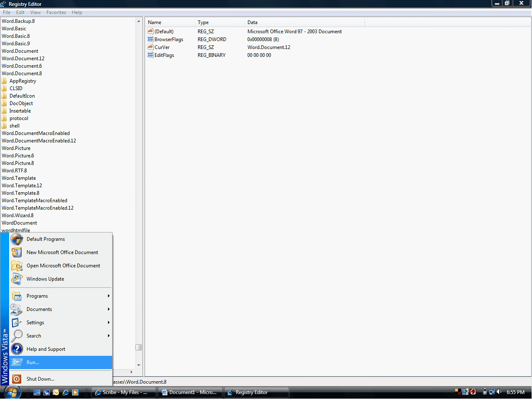The height and width of the screenshot is (399, 532).
Task: Click the string icon beside (Default) value
Action: (x=150, y=31)
